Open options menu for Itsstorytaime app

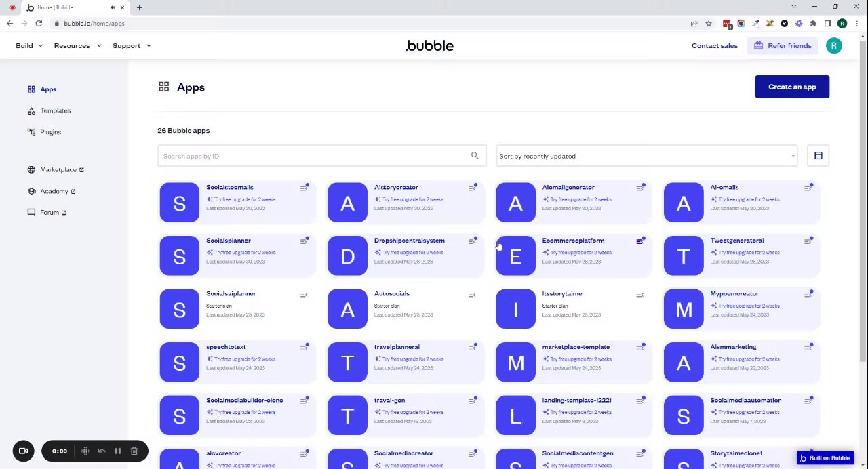pyautogui.click(x=640, y=295)
